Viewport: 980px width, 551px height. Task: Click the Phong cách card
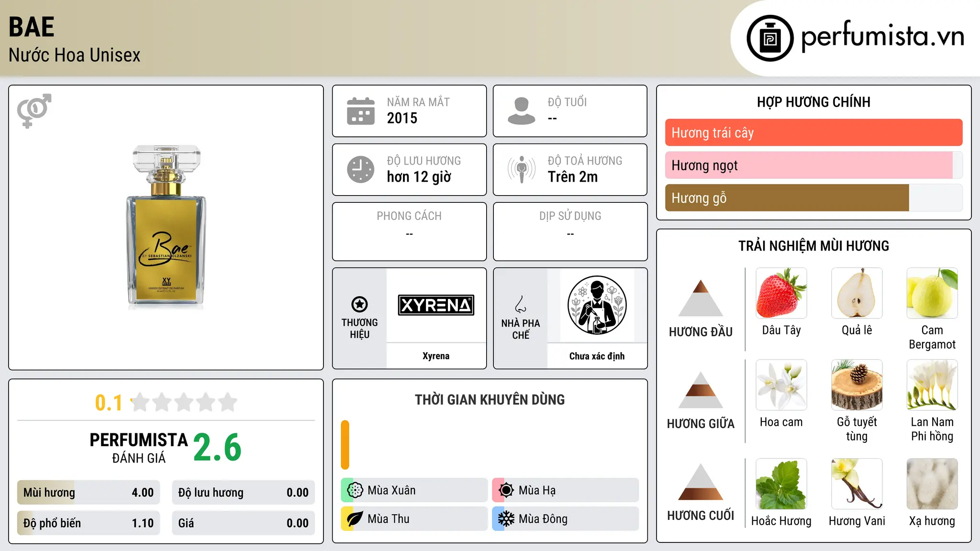pos(409,231)
